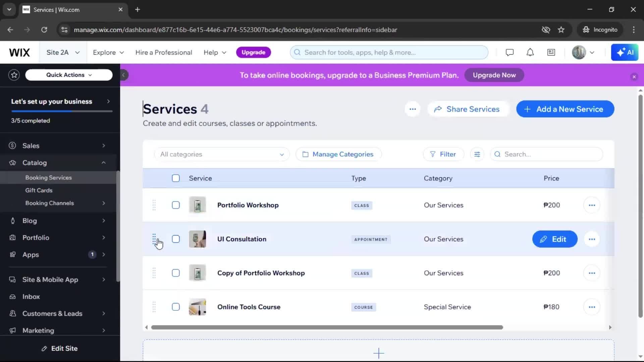644x362 pixels.
Task: Open more options for Portfolio Workshop row
Action: (x=592, y=205)
